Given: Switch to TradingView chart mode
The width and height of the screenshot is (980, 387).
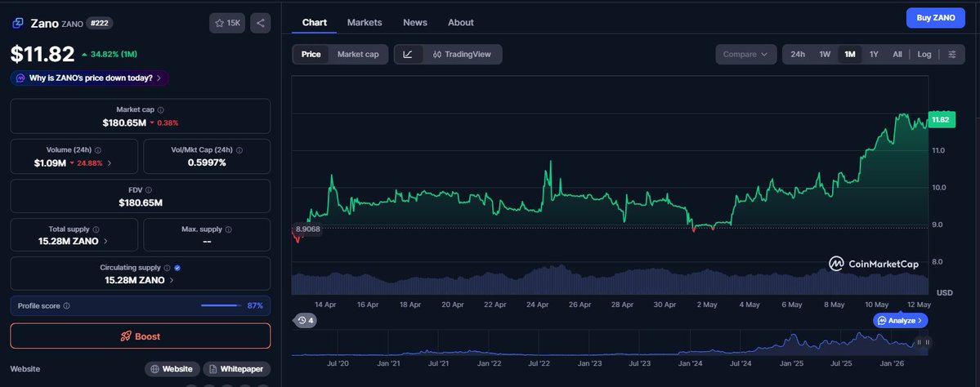Looking at the screenshot, I should click(461, 55).
